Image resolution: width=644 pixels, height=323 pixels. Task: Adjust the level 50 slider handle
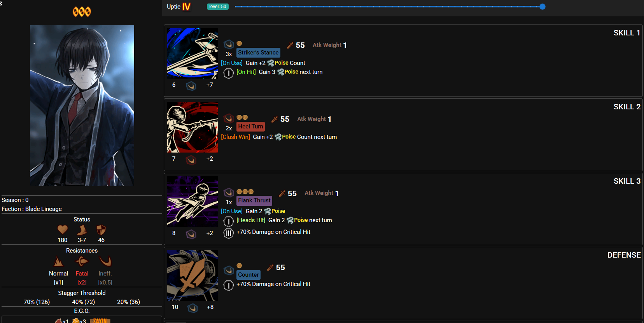tap(542, 7)
